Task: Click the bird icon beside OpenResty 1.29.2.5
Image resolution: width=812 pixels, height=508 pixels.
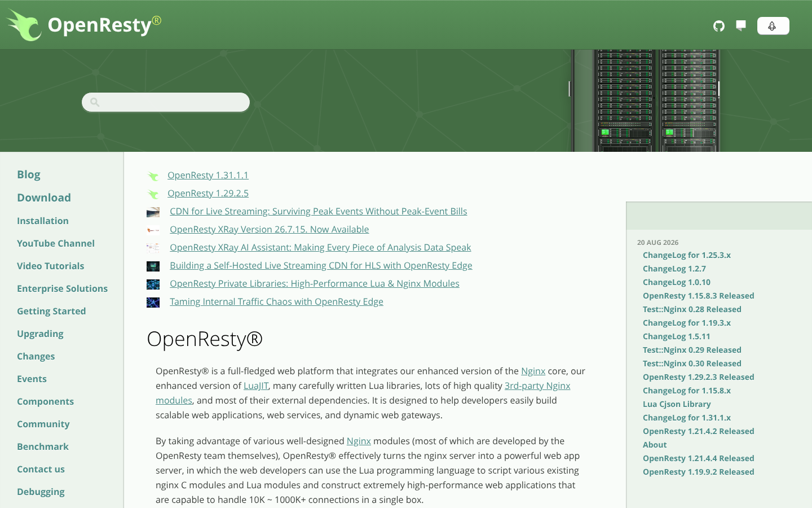Action: pos(153,194)
